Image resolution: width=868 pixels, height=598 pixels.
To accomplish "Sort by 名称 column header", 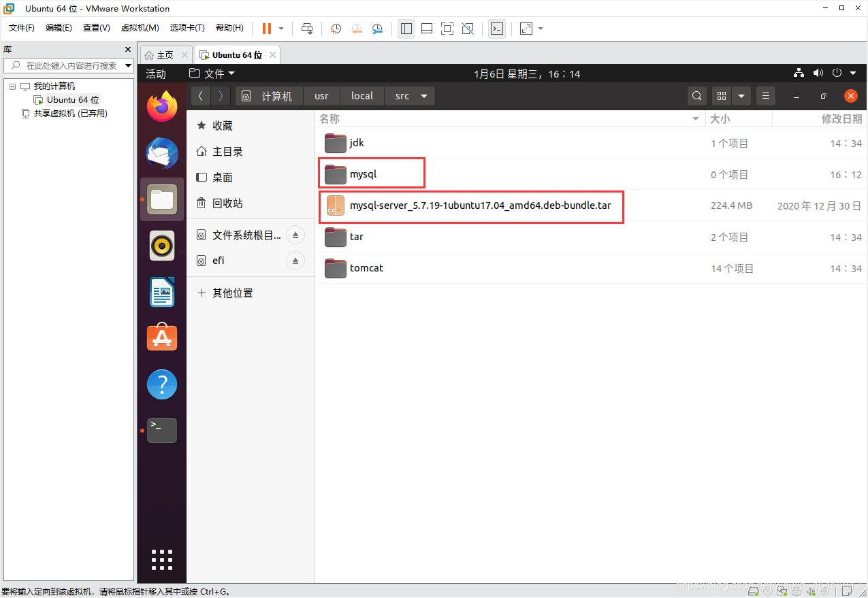I will click(510, 119).
